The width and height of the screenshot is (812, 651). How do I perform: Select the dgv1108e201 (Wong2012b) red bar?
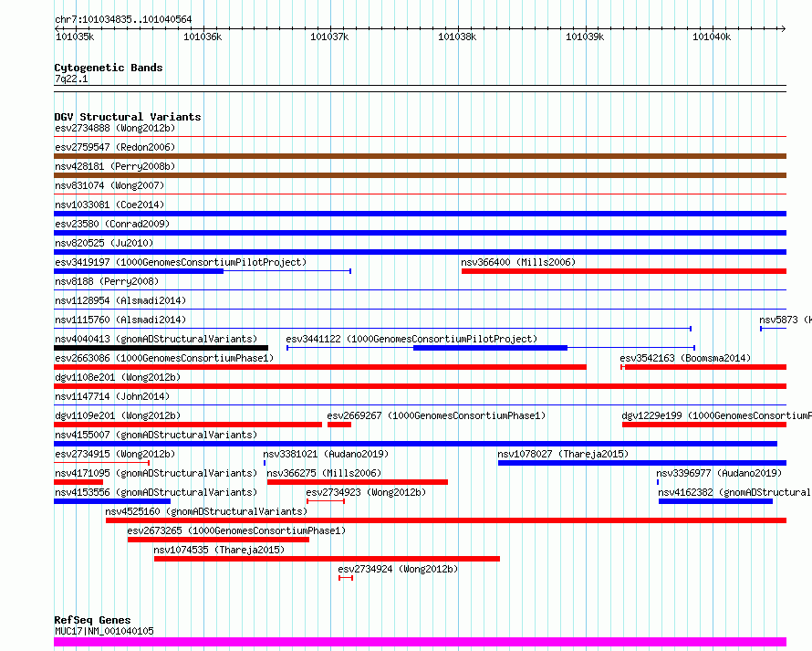pos(420,386)
